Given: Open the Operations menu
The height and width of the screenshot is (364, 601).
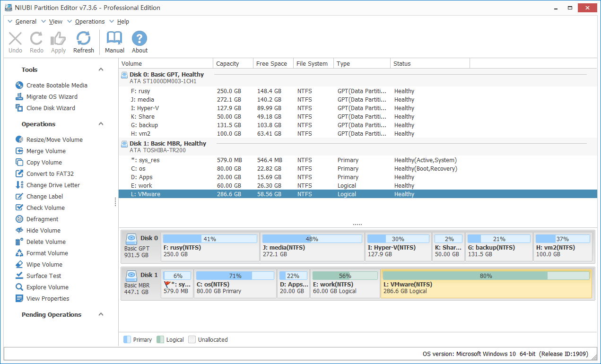Looking at the screenshot, I should tap(90, 21).
